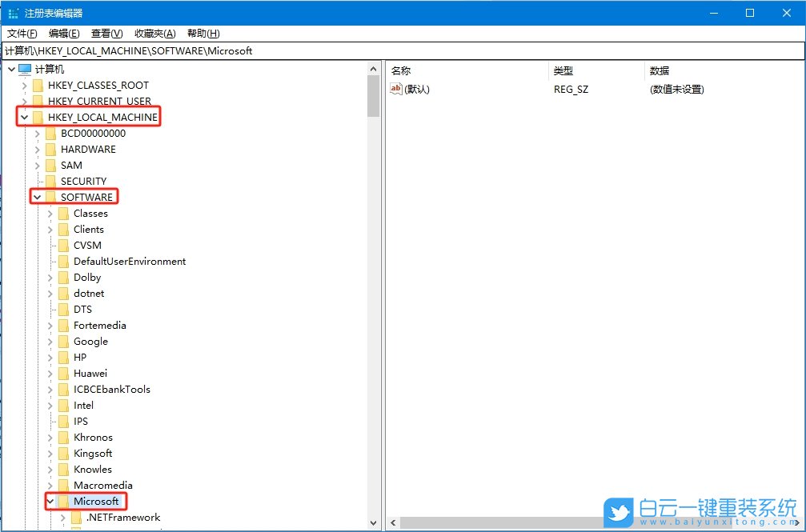This screenshot has width=806, height=532.
Task: Click the tree pane scrollbar down arrow
Action: click(373, 521)
